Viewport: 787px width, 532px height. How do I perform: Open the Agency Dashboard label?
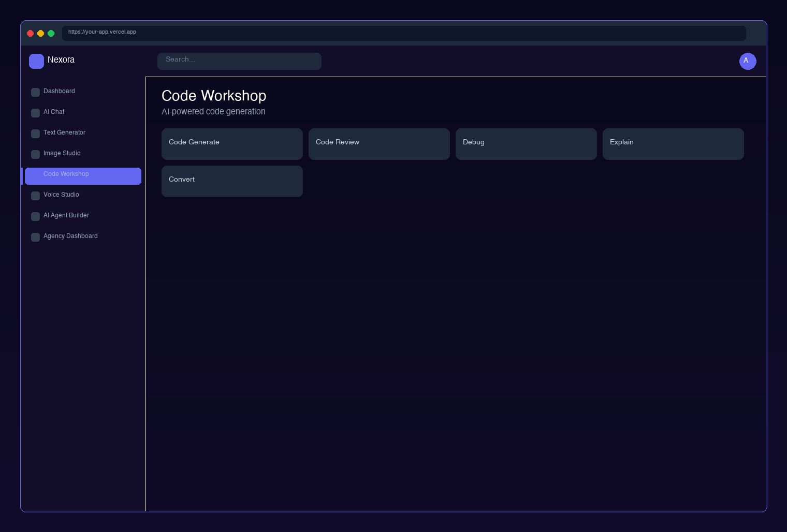click(x=70, y=236)
